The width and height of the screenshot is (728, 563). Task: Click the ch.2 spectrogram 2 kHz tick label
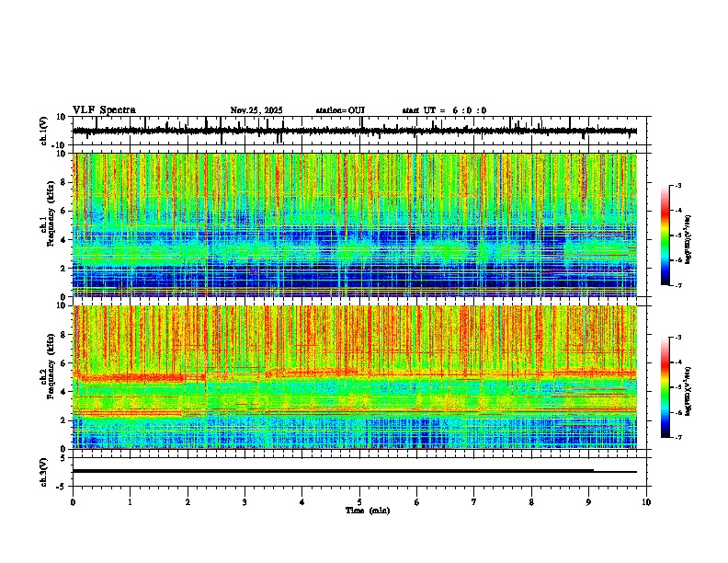click(x=64, y=420)
